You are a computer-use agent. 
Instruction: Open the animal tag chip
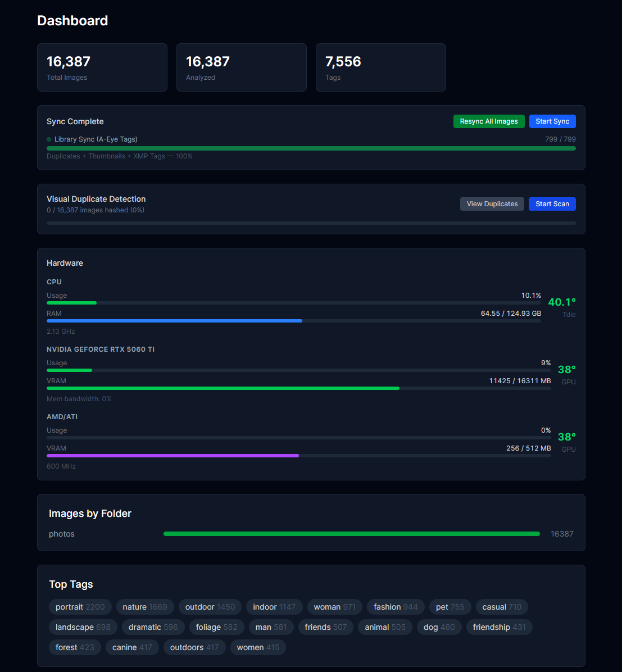click(x=385, y=627)
